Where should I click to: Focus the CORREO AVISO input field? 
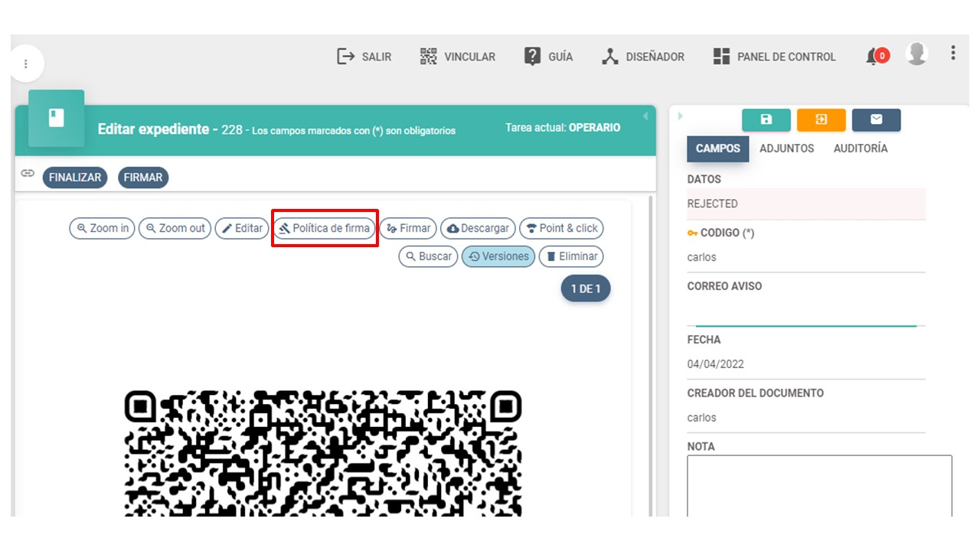coord(806,312)
